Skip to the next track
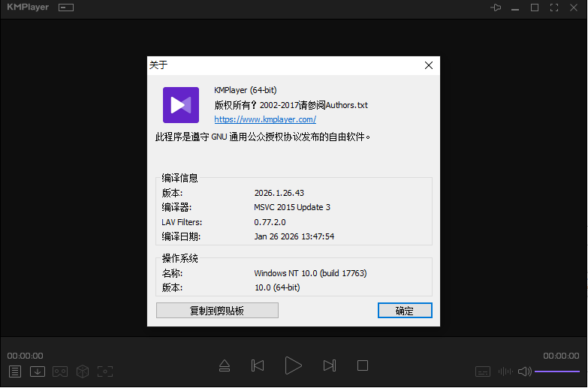 click(330, 365)
